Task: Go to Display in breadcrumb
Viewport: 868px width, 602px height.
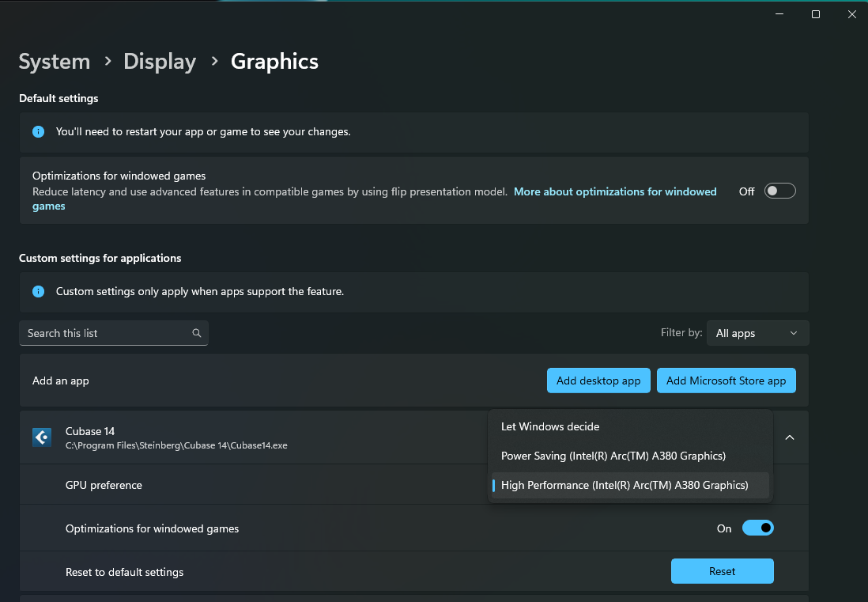Action: click(160, 62)
